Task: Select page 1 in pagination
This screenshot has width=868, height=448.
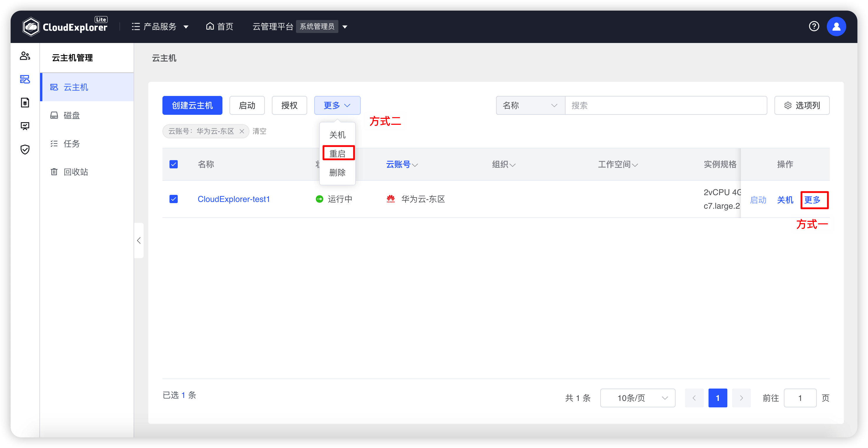Action: 717,398
